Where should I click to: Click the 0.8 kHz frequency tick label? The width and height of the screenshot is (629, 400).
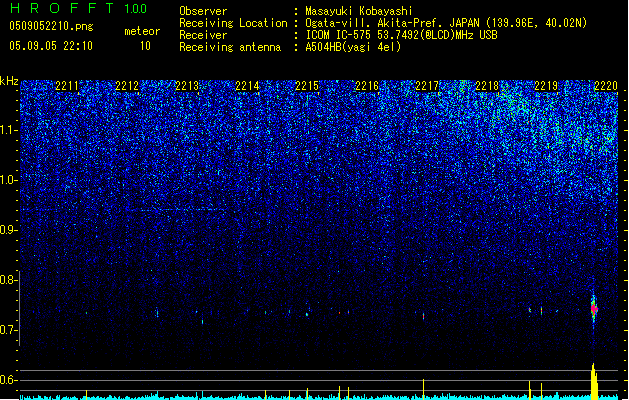tap(9, 280)
